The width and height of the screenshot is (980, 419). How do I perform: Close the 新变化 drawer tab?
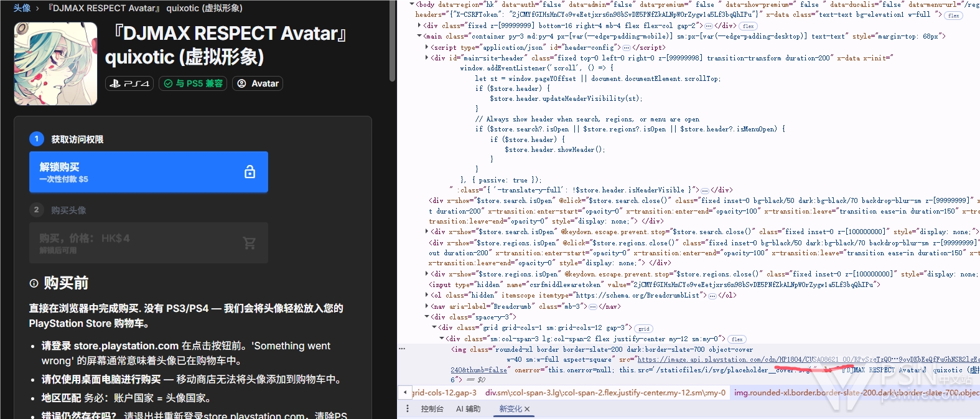coord(527,409)
